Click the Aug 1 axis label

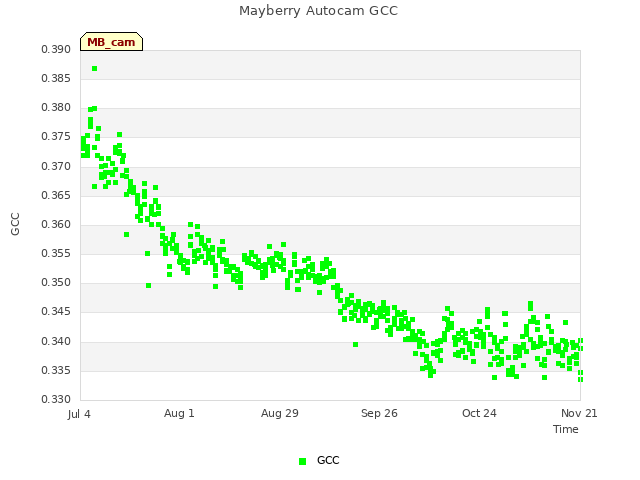point(179,413)
